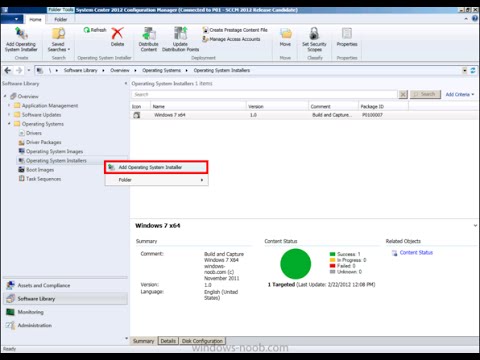Expand Application Management tree node
Image resolution: width=480 pixels, height=360 pixels.
point(9,105)
